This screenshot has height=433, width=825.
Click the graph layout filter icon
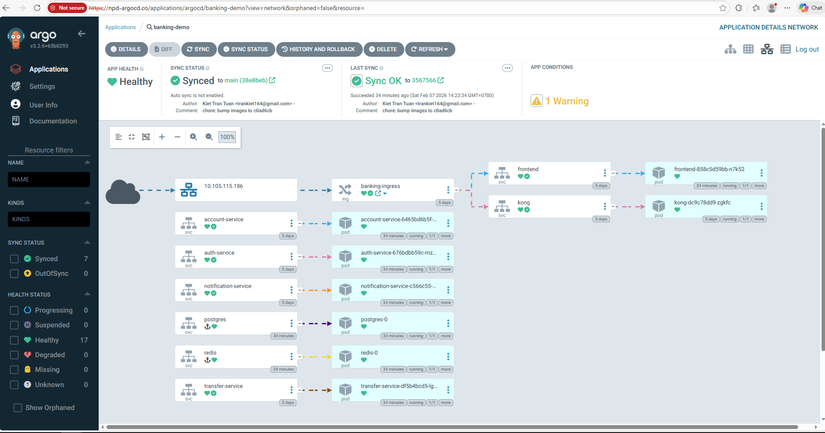pyautogui.click(x=118, y=137)
